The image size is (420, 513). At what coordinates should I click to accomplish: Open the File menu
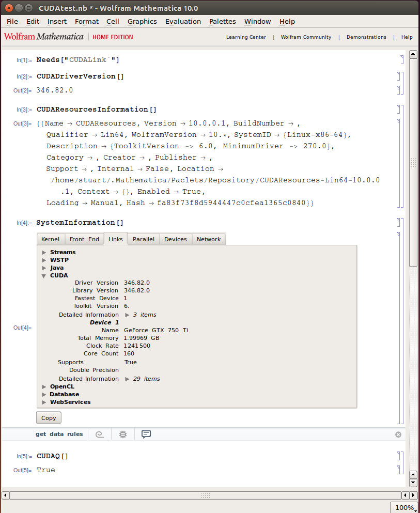pyautogui.click(x=12, y=22)
